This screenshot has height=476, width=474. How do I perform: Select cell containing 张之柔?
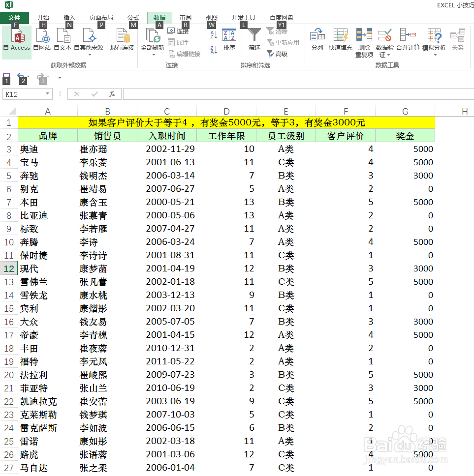(107, 468)
